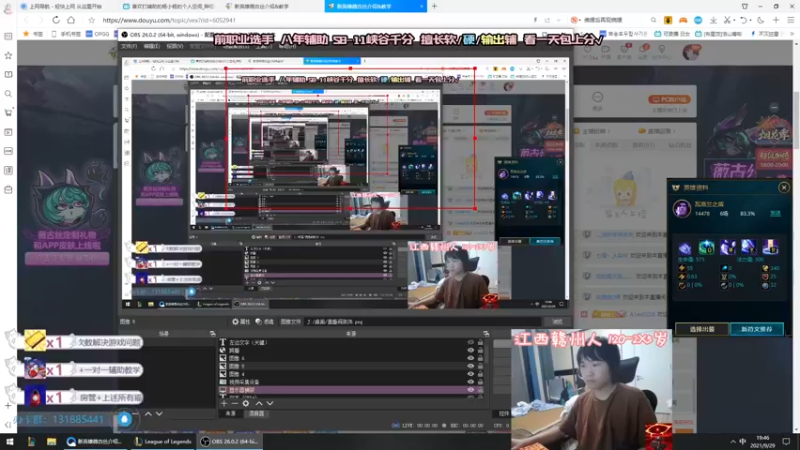
Task: Click 新符文推荐 button in hero panel
Action: click(757, 329)
